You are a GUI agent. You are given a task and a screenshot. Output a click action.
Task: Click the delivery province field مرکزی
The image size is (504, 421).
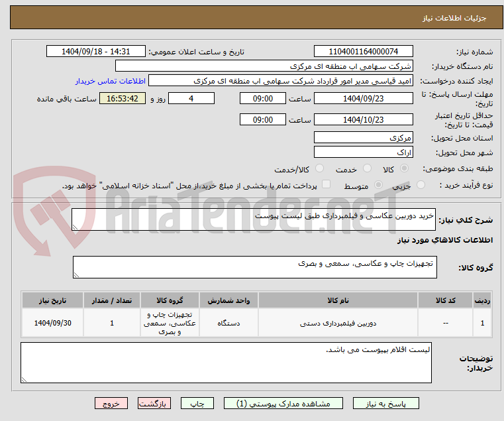(x=363, y=137)
